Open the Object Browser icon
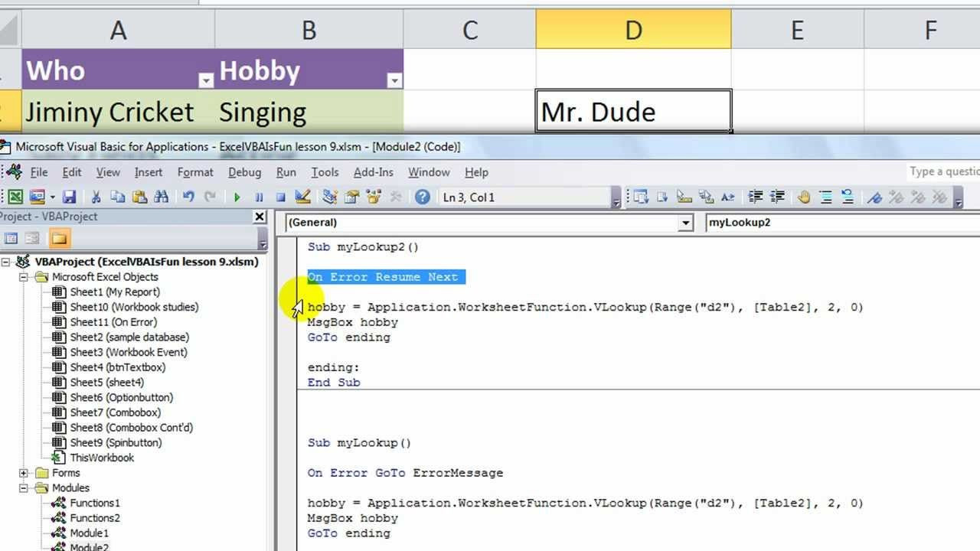Image resolution: width=980 pixels, height=551 pixels. [x=373, y=197]
